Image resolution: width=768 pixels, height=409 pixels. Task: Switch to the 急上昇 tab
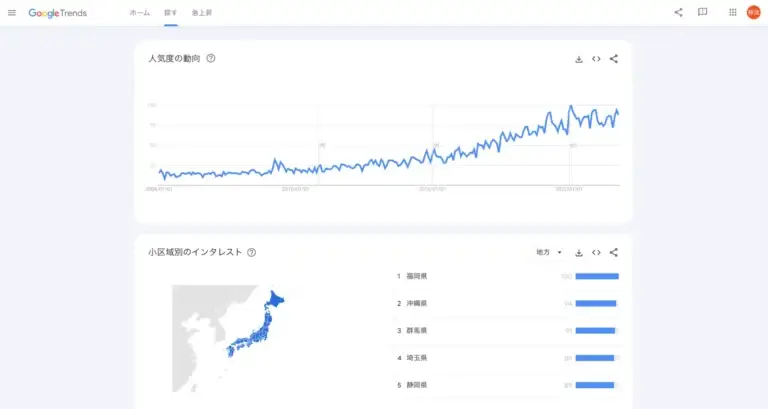pyautogui.click(x=202, y=13)
